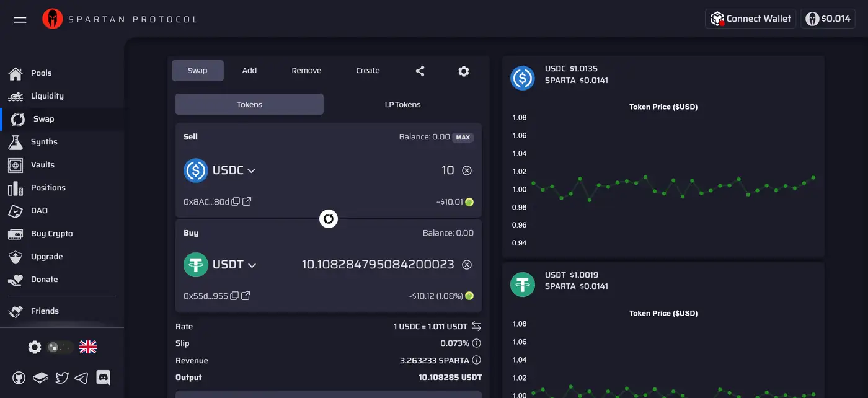Copy the USDC contract address

click(x=236, y=201)
